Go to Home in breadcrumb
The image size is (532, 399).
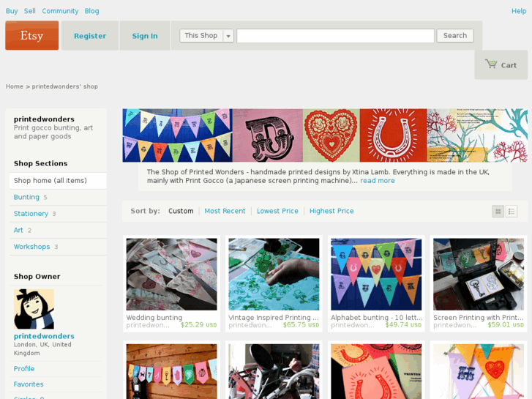click(14, 86)
